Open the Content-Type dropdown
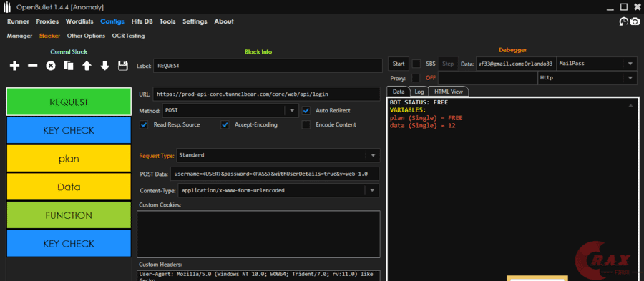The image size is (644, 281). (372, 190)
